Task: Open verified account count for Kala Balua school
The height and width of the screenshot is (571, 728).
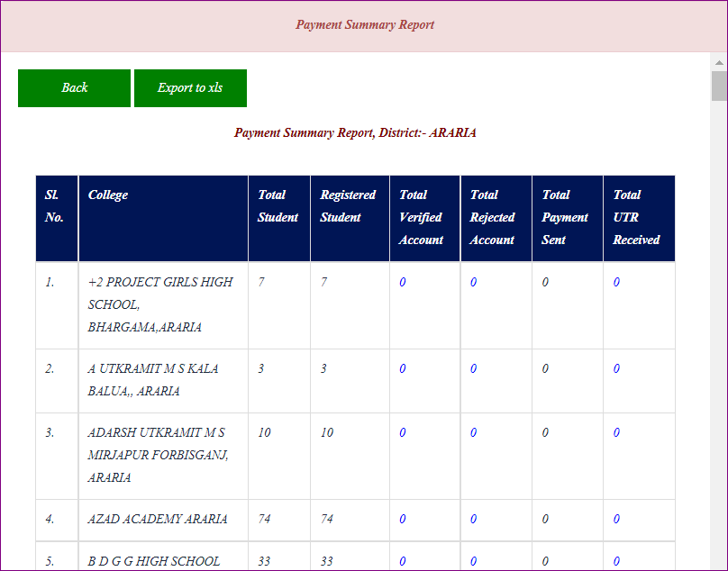Action: [403, 369]
